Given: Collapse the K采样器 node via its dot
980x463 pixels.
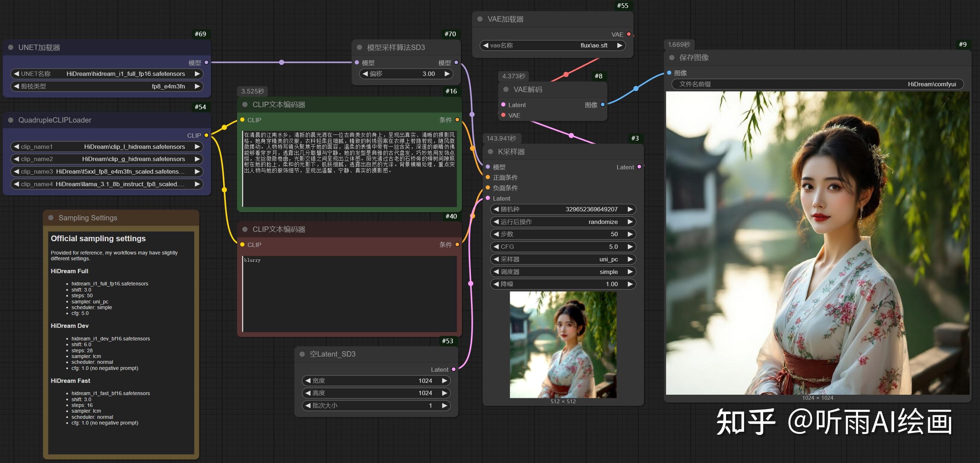Looking at the screenshot, I should click(490, 152).
